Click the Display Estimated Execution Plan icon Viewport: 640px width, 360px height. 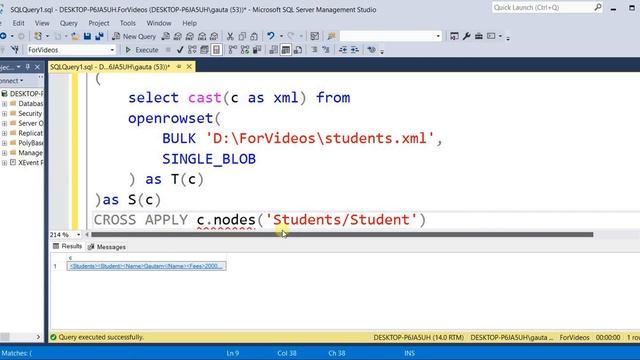click(192, 50)
